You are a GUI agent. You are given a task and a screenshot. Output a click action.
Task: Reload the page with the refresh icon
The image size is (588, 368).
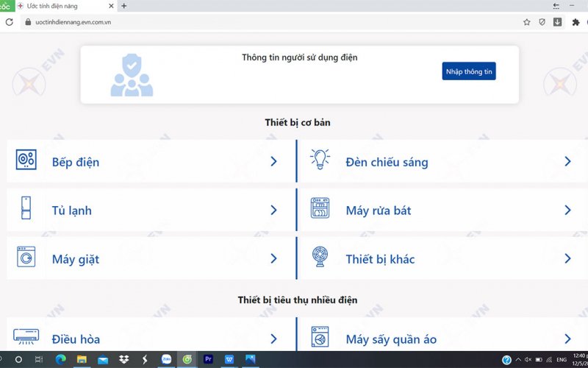tap(10, 22)
